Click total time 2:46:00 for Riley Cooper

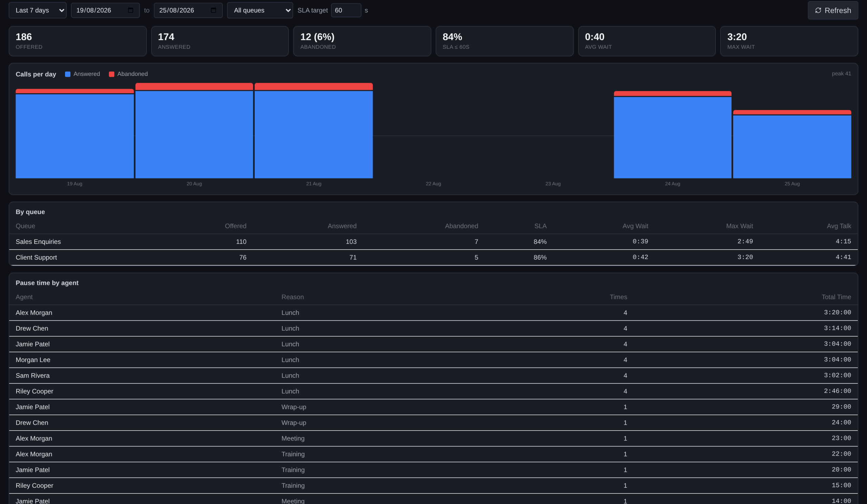837,391
